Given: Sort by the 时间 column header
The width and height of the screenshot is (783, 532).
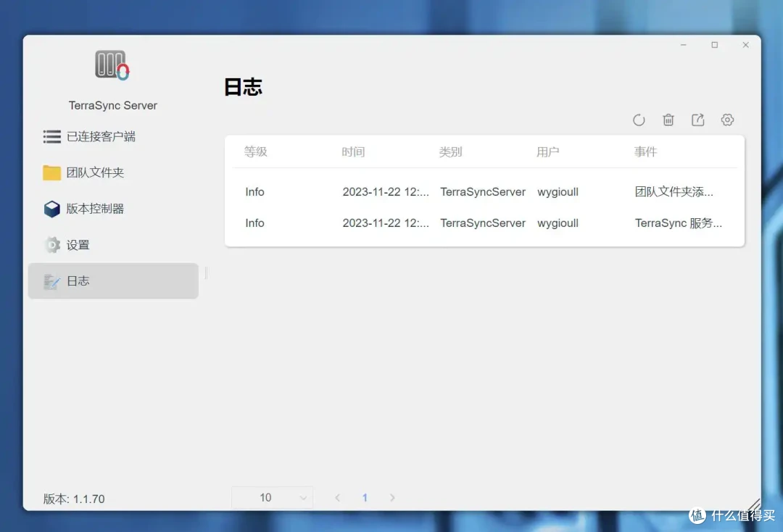Looking at the screenshot, I should (x=353, y=151).
